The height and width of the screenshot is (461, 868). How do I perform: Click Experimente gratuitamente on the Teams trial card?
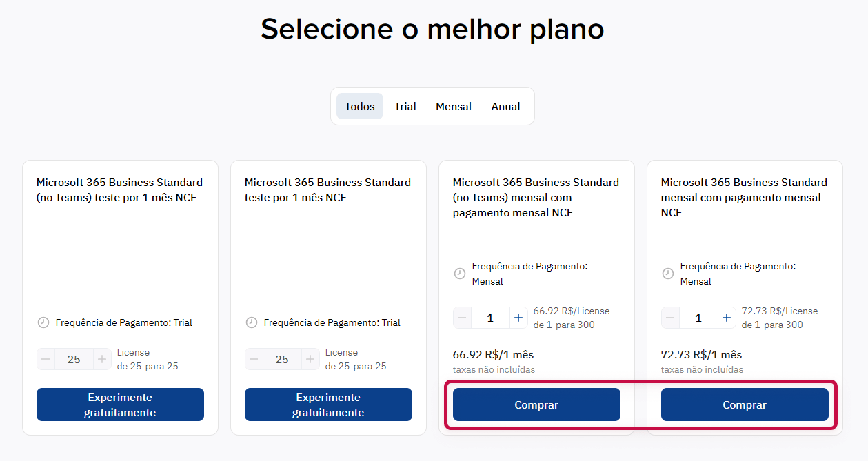coord(328,404)
